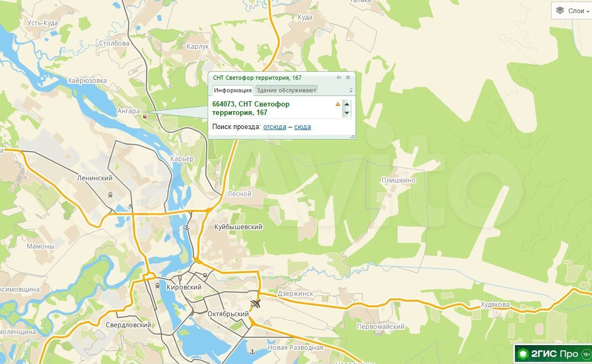Open the 2ГИС Про button
This screenshot has height=364, width=592.
click(553, 354)
